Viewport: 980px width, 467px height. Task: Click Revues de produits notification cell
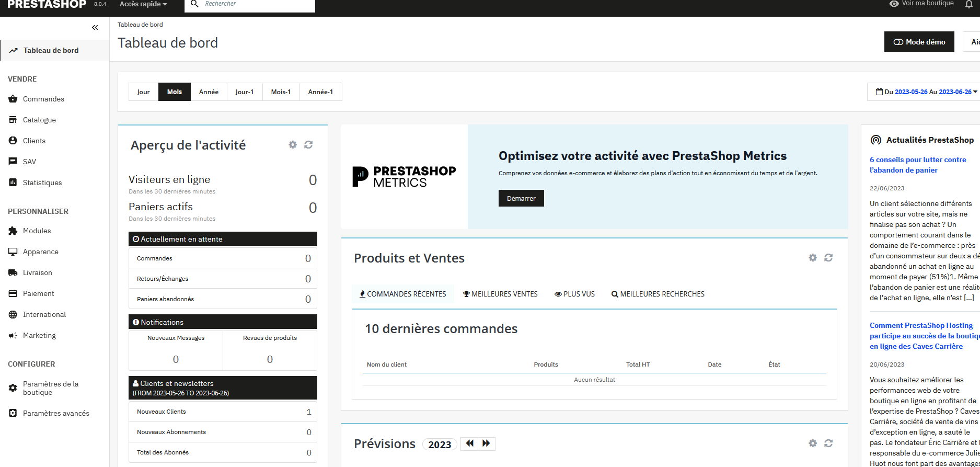[270, 350]
